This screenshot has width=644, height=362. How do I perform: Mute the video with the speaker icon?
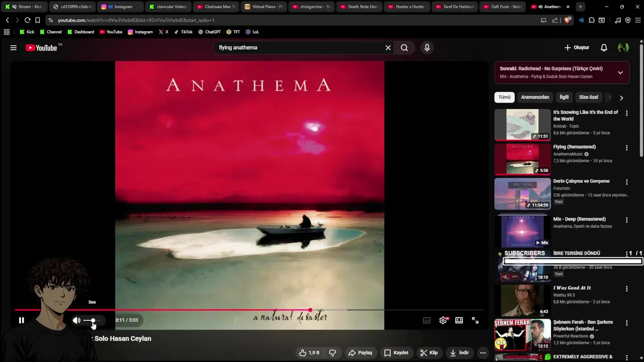point(76,320)
